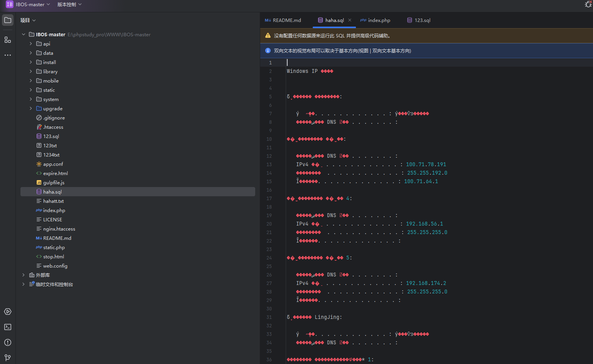This screenshot has height=364, width=593.
Task: Close the haha.sql tab
Action: 350,20
